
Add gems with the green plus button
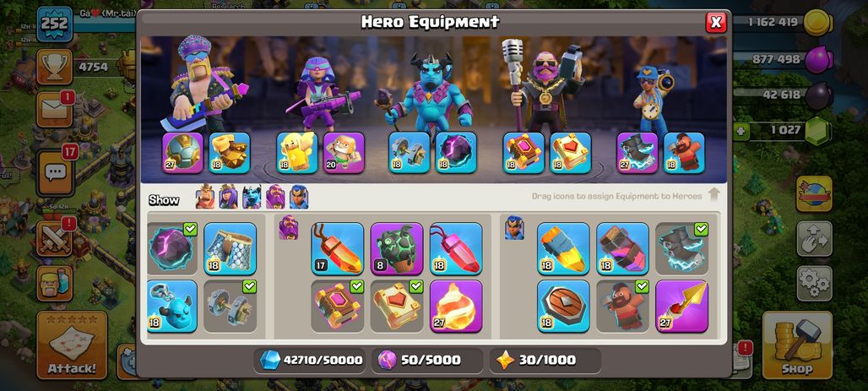741,131
